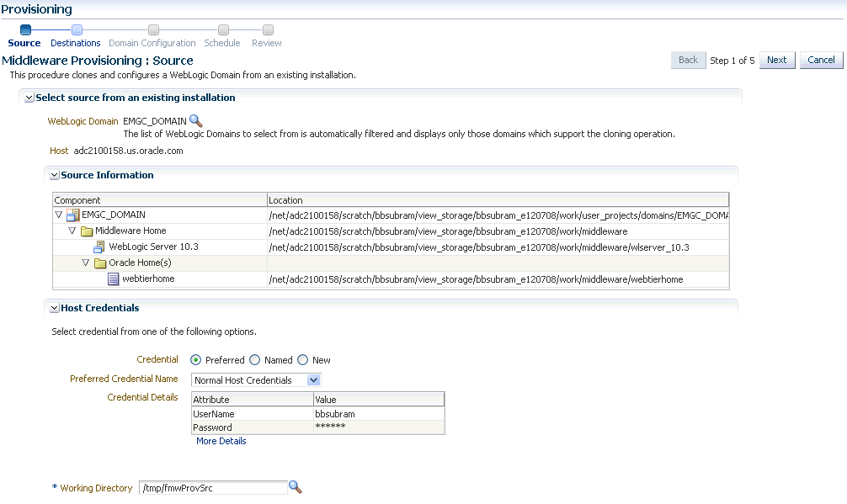Select the New credential radio button
Image resolution: width=847 pixels, height=504 pixels.
(x=302, y=360)
